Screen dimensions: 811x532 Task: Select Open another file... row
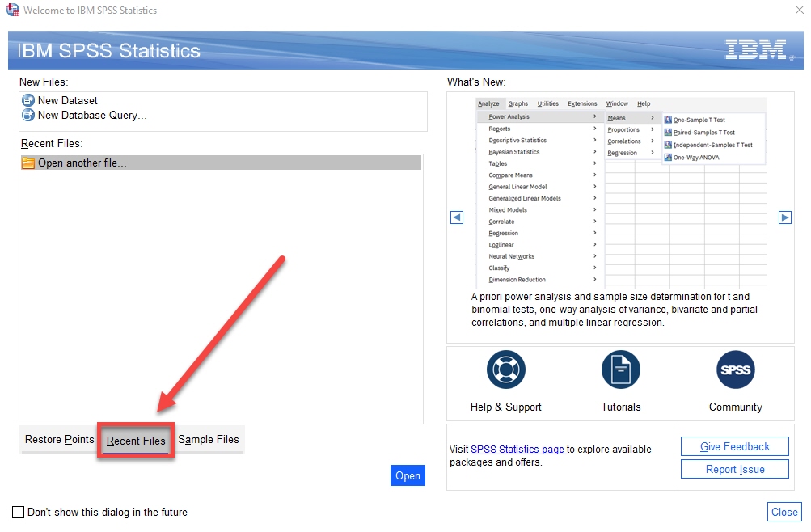coord(221,163)
